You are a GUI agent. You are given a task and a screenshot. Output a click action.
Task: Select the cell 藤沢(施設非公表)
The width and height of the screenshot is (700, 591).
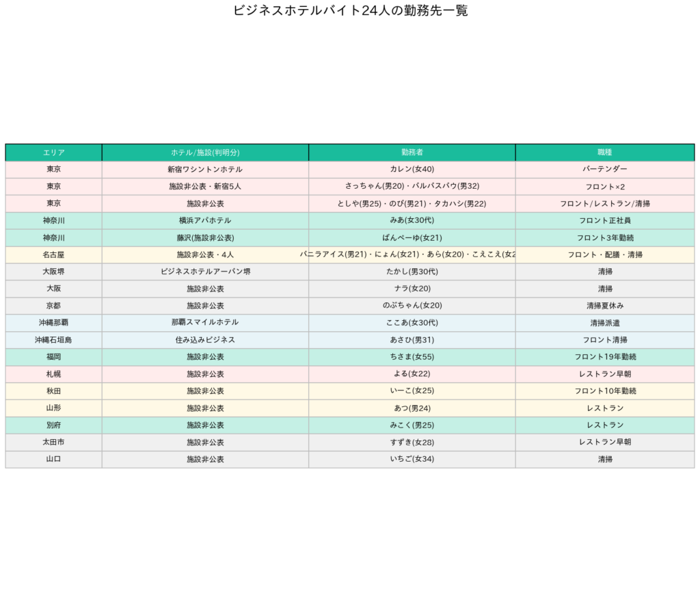point(205,237)
